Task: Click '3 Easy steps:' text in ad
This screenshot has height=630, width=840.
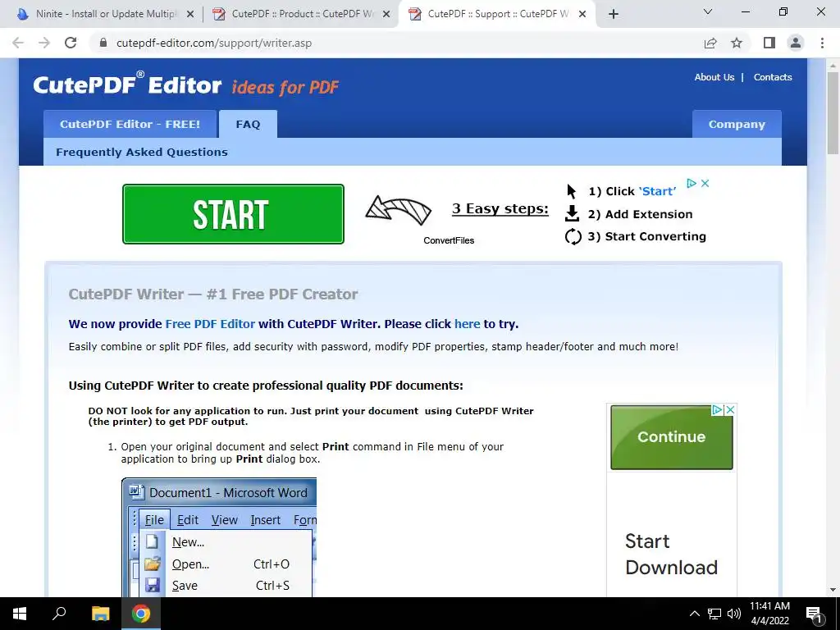Action: pyautogui.click(x=500, y=209)
